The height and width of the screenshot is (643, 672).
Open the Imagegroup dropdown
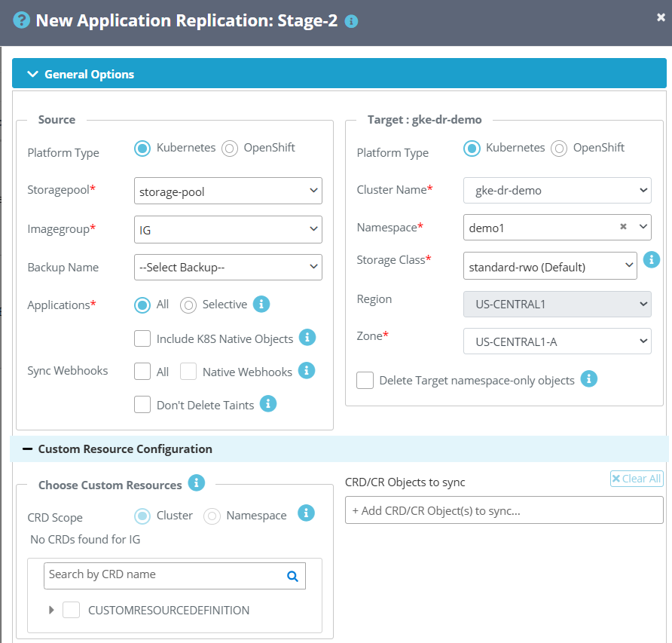pos(228,229)
